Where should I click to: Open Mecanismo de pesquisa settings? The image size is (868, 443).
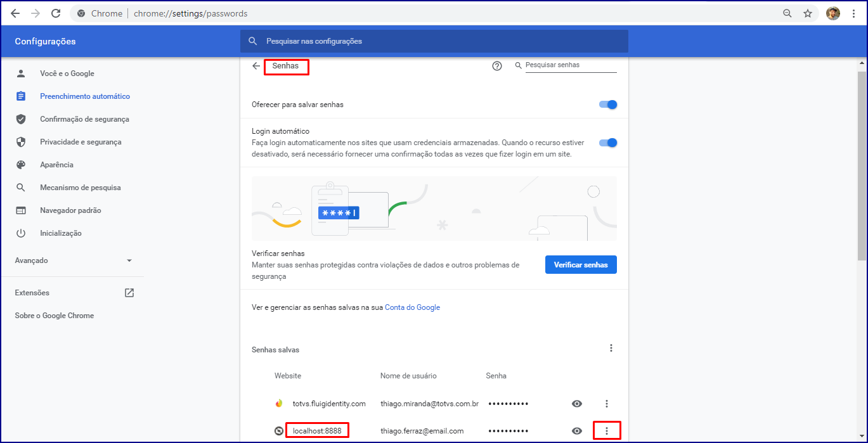(x=81, y=188)
